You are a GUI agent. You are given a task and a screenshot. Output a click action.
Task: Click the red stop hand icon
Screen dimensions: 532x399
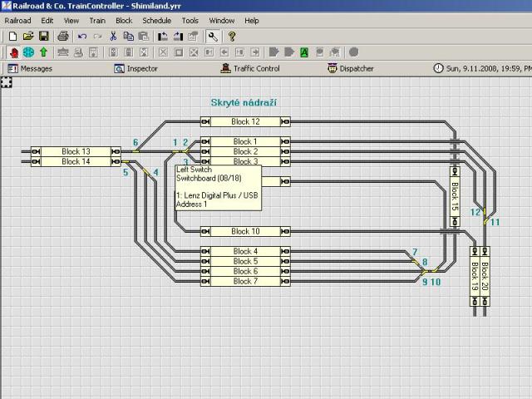pyautogui.click(x=13, y=52)
